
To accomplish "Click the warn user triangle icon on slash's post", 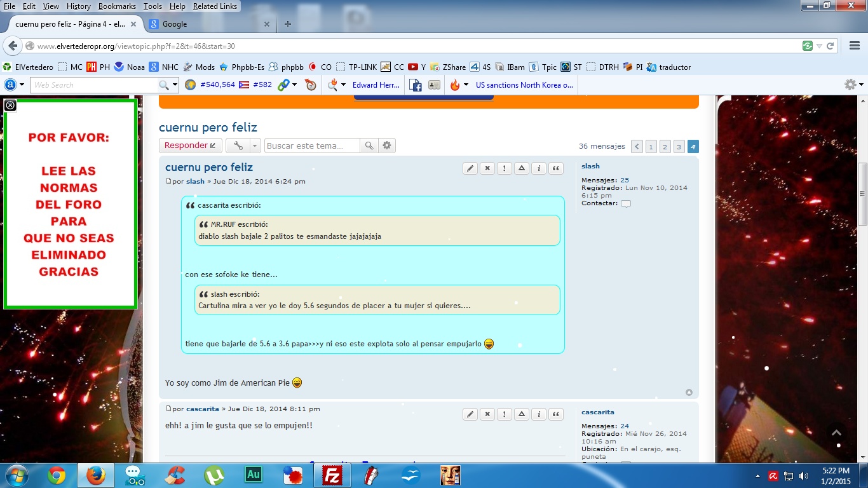I will click(x=522, y=168).
